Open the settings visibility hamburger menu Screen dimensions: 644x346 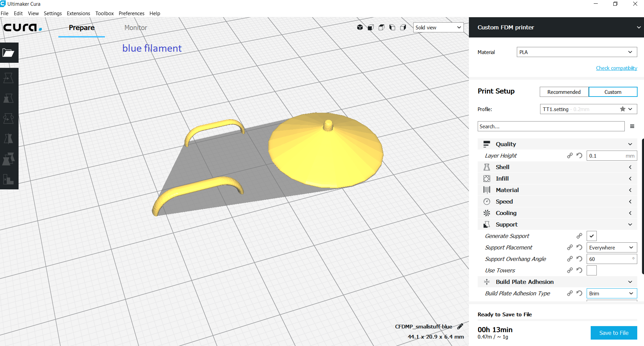click(x=632, y=126)
